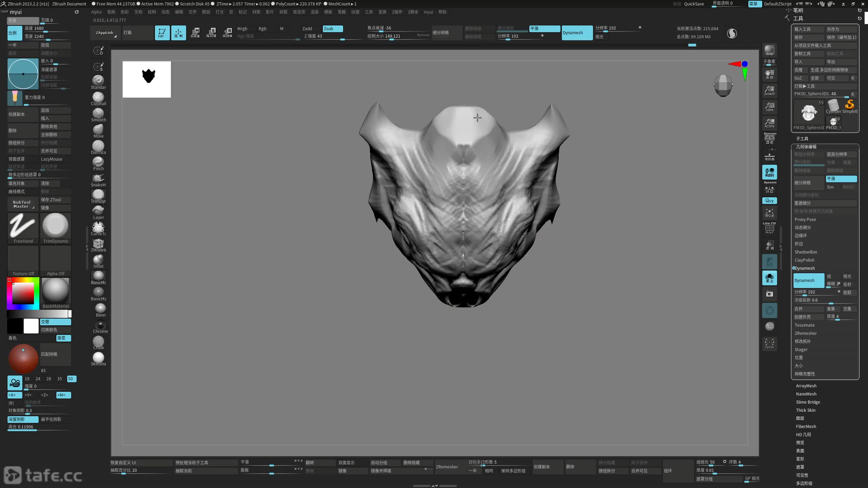868x488 pixels.
Task: Click the QuickSave button
Action: (x=694, y=4)
